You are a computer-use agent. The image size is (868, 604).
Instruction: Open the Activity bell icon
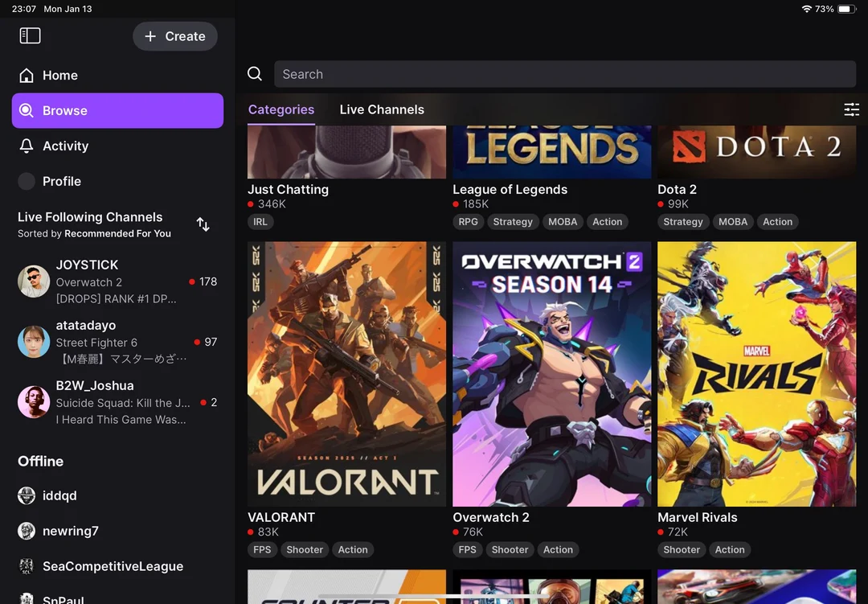click(27, 146)
